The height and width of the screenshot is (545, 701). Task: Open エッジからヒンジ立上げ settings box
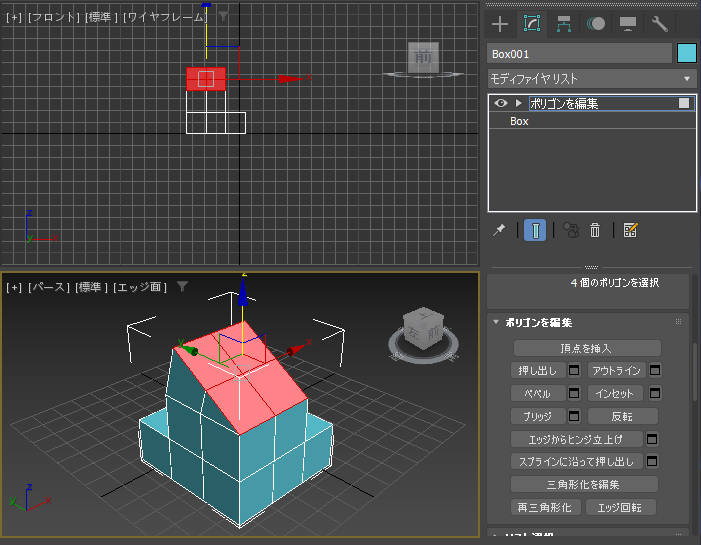click(652, 439)
